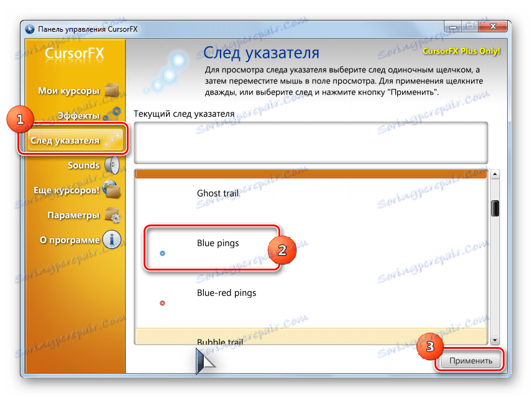532x398 pixels.
Task: Open the Эффекты section
Action: point(78,116)
